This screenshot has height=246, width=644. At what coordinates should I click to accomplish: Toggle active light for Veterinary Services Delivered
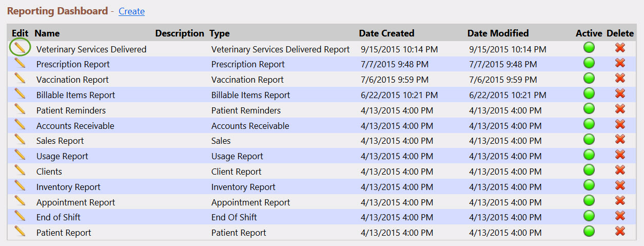click(x=589, y=48)
